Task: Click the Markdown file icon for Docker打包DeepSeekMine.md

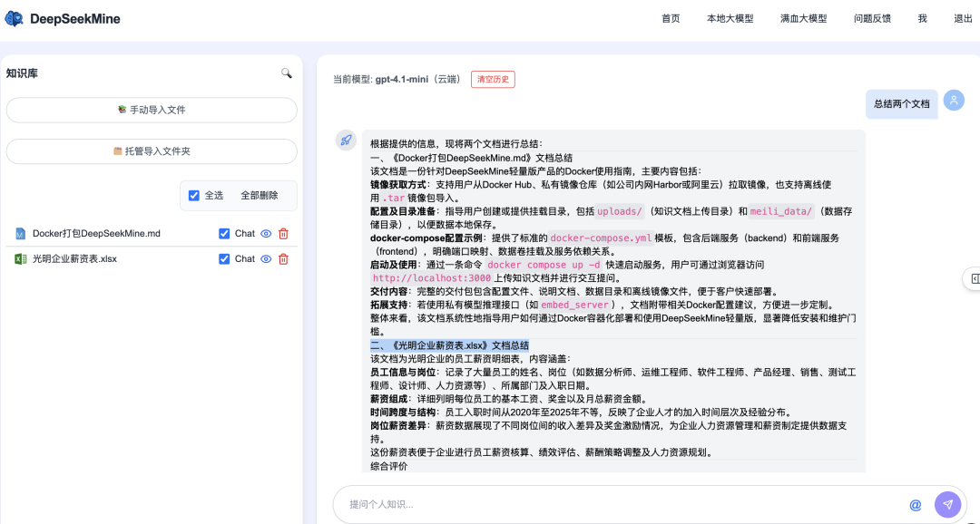Action: 21,234
